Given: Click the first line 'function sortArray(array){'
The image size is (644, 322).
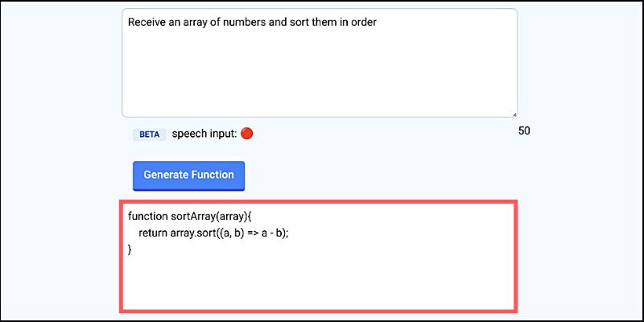Looking at the screenshot, I should [x=188, y=217].
